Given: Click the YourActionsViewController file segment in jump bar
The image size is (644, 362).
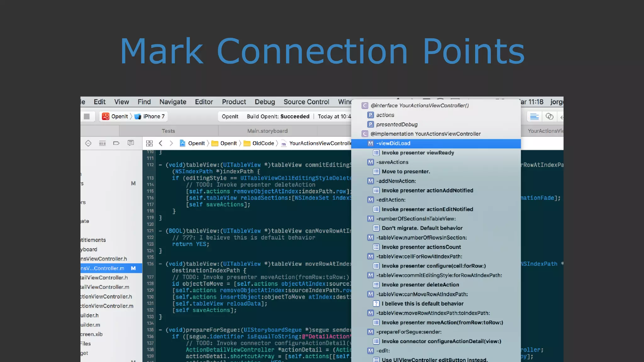Looking at the screenshot, I should click(x=316, y=143).
